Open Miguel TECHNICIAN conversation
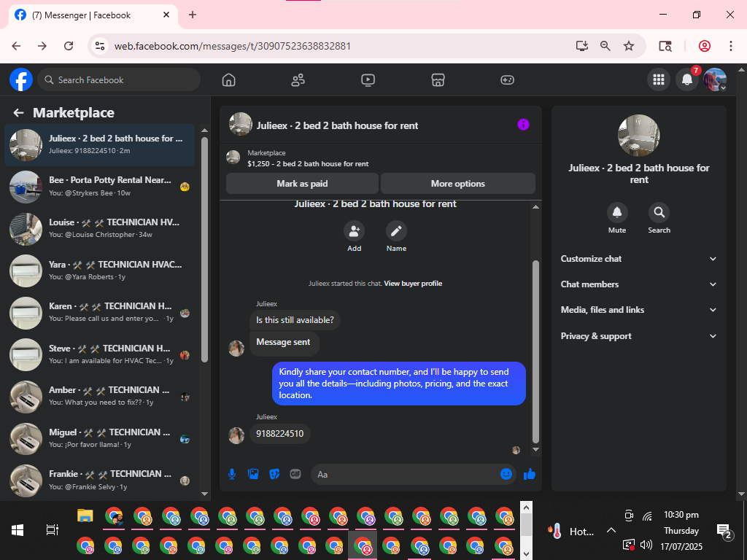 (x=99, y=438)
